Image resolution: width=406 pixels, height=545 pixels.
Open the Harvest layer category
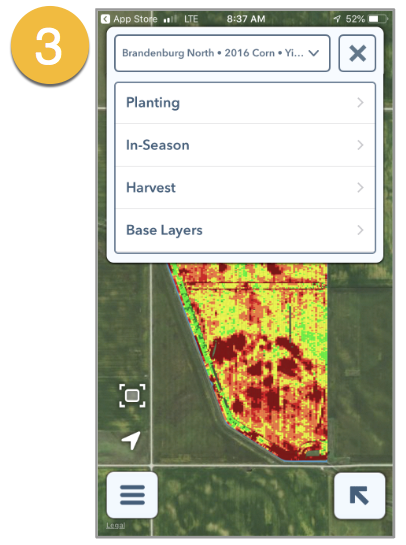245,188
